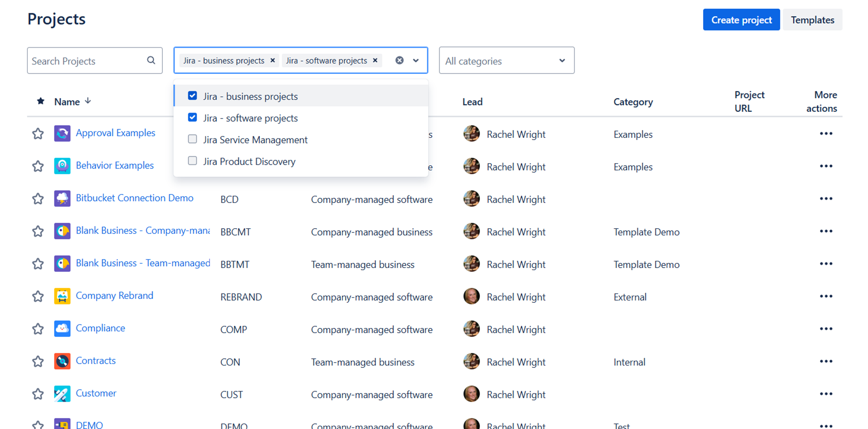
Task: Uncheck the Jira - business projects checkbox
Action: coord(192,95)
